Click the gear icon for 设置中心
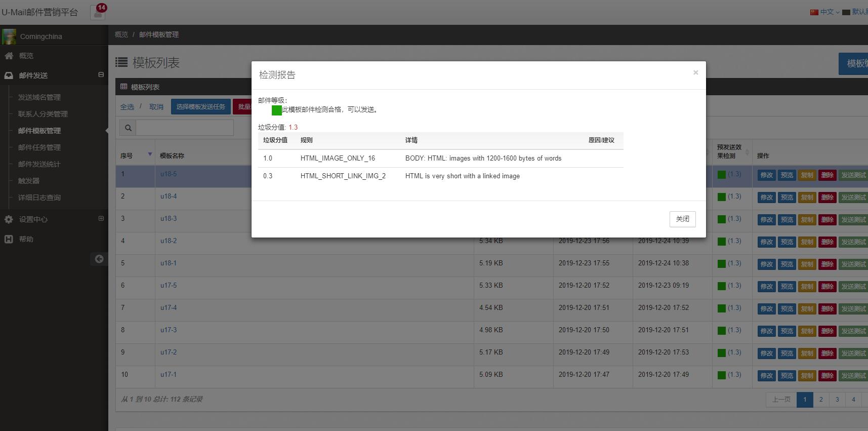 point(9,219)
